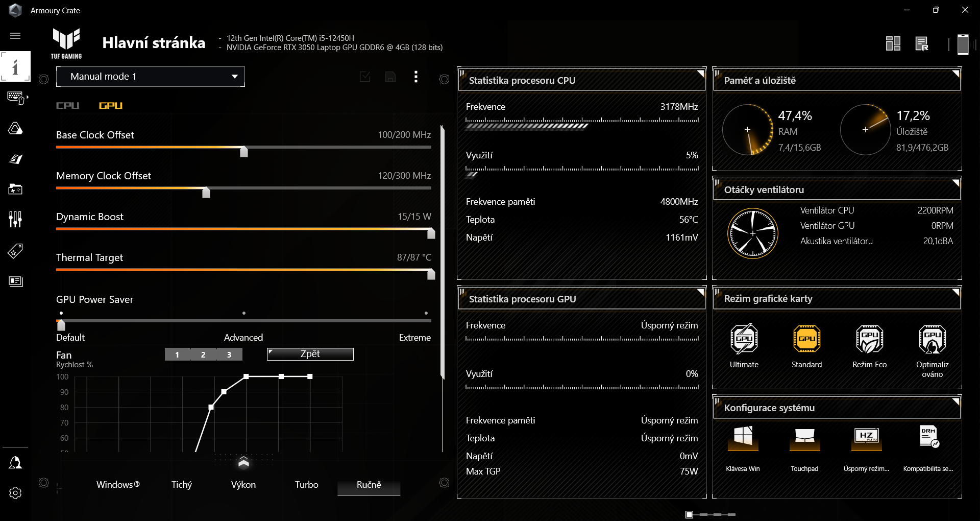
Task: Open the deals tag sidebar icon
Action: click(x=15, y=251)
